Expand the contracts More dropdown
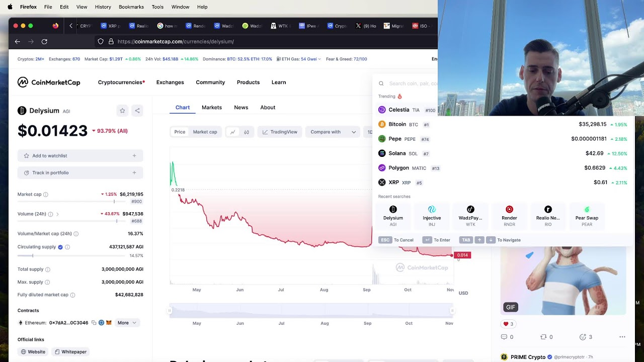This screenshot has height=362, width=644. pos(127,323)
